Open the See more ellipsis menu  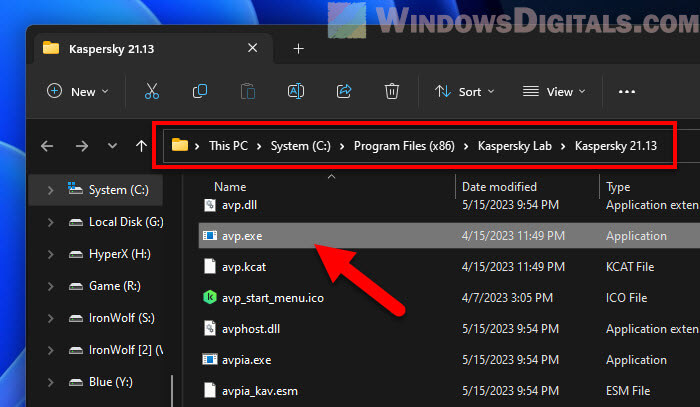[627, 91]
